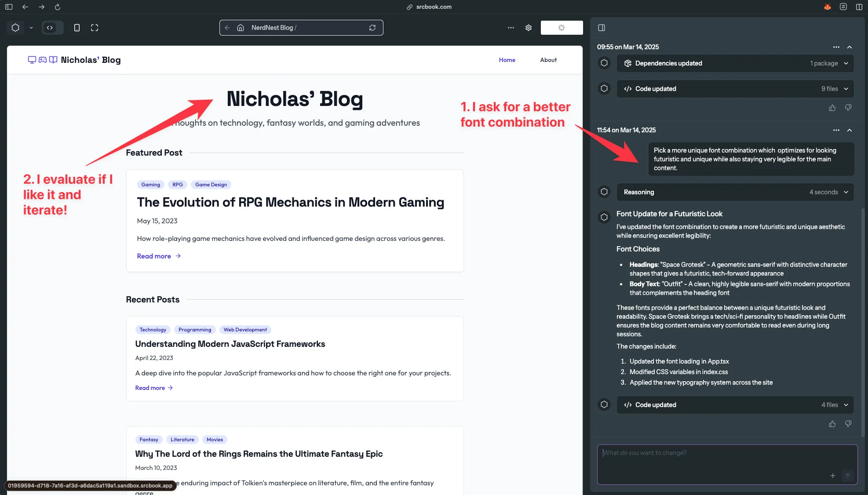This screenshot has width=868, height=495.
Task: Toggle the code view button
Action: point(50,28)
